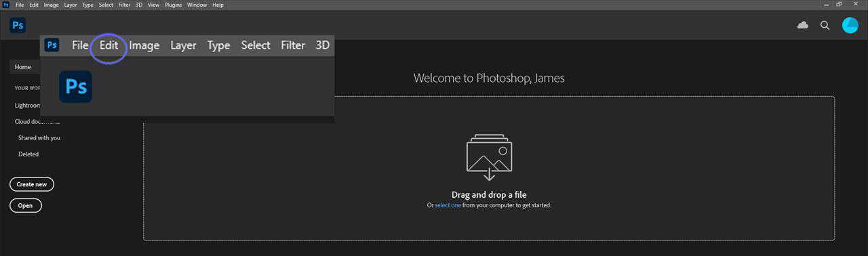This screenshot has width=868, height=256.
Task: Open the Deleted files section
Action: [28, 154]
